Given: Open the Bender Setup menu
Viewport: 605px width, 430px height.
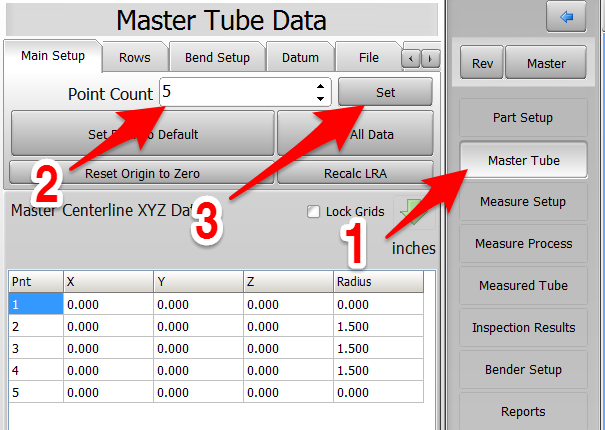Looking at the screenshot, I should coord(523,370).
